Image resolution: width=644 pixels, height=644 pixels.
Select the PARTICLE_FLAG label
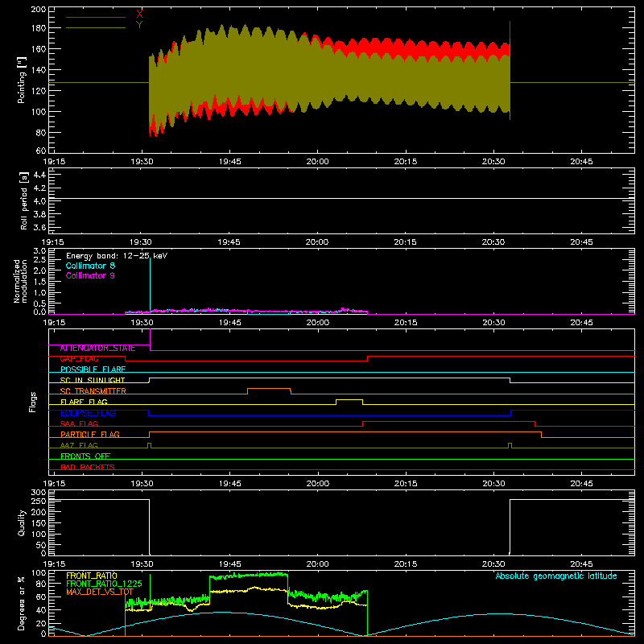point(90,434)
